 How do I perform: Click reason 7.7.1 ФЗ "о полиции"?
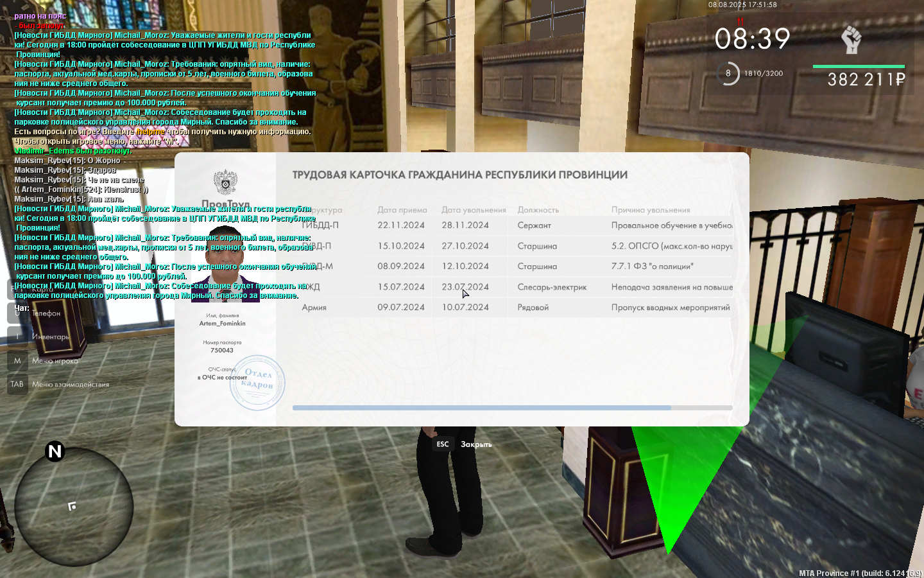pos(653,267)
